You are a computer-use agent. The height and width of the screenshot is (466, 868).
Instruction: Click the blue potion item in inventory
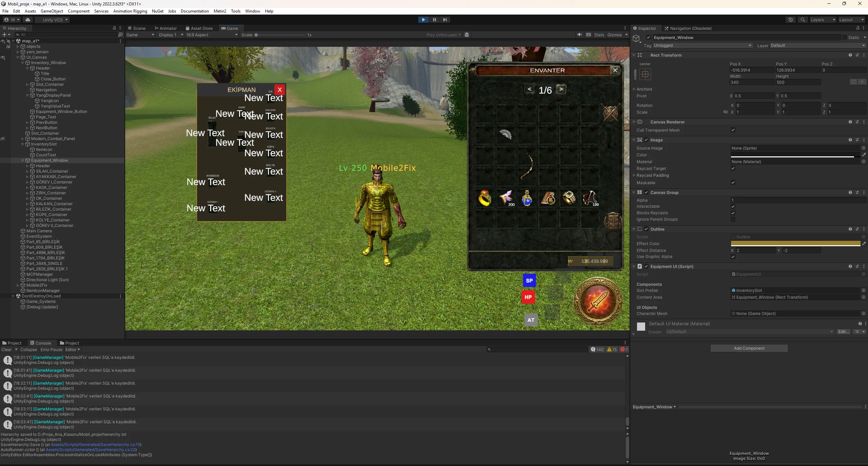(527, 198)
